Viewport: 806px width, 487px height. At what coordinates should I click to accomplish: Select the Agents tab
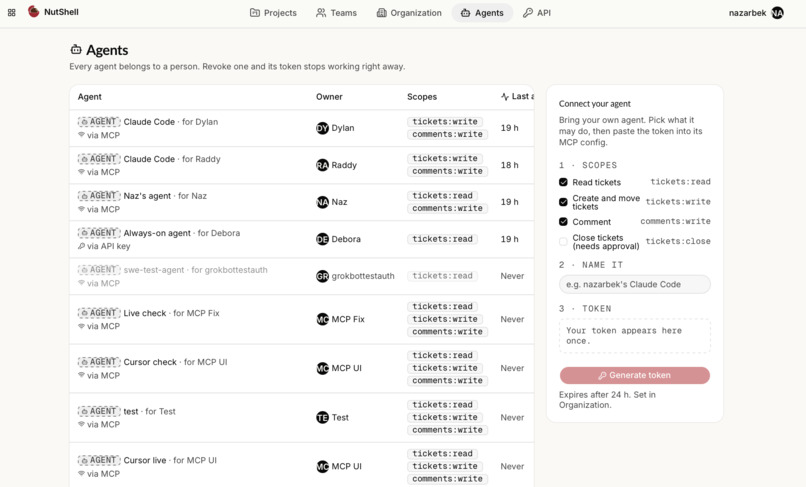[x=482, y=13]
